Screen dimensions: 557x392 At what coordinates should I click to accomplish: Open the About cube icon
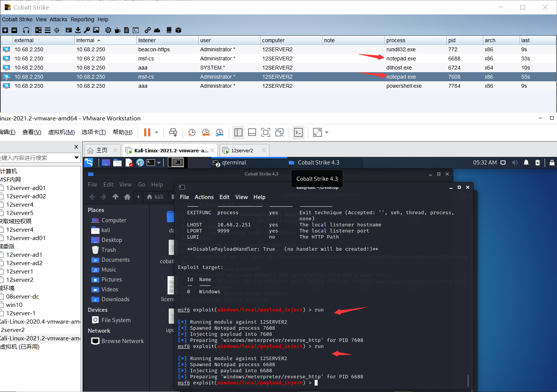[178, 30]
